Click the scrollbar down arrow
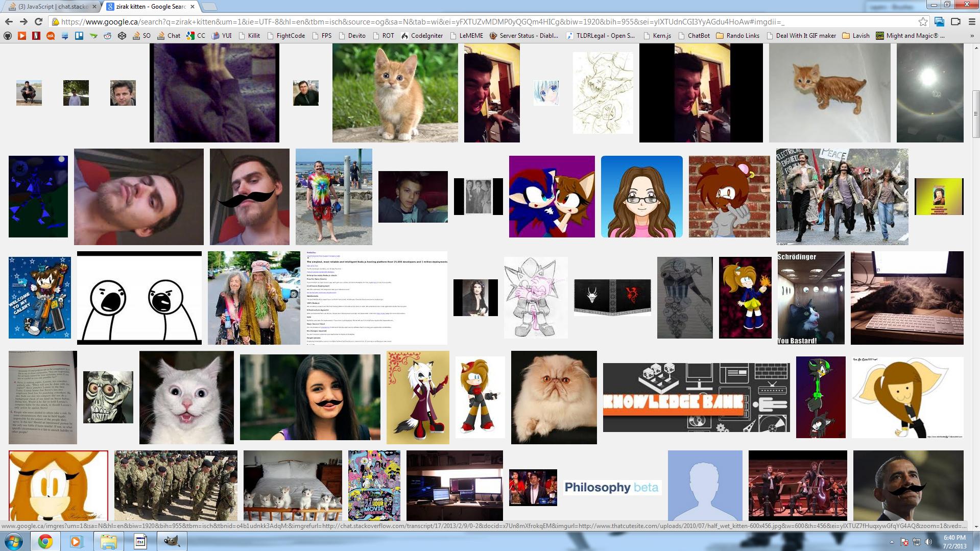 tap(976, 526)
